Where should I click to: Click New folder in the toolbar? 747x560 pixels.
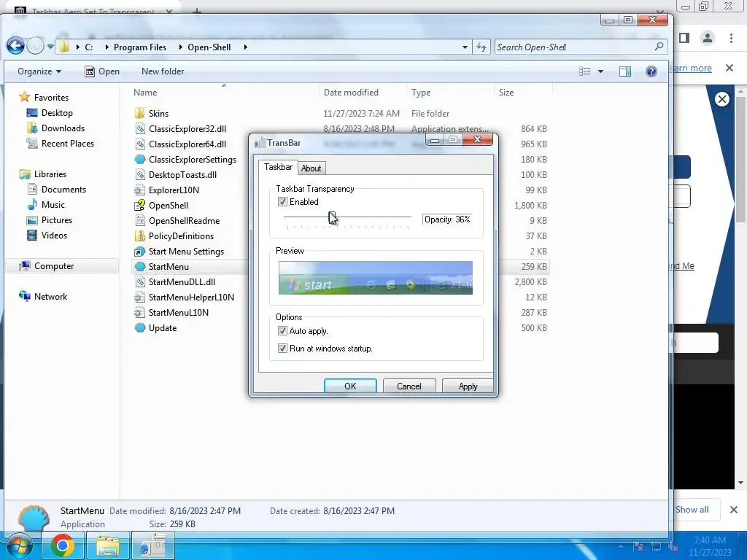click(163, 71)
